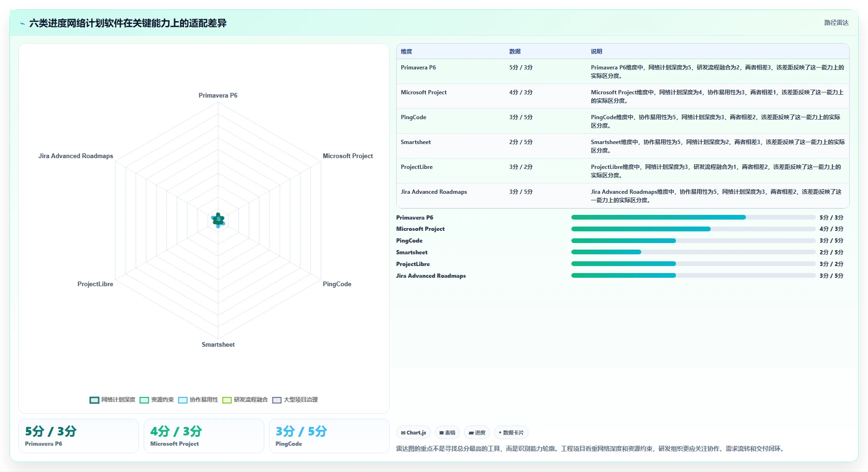Select the Microsoft Project table row name

pos(423,92)
